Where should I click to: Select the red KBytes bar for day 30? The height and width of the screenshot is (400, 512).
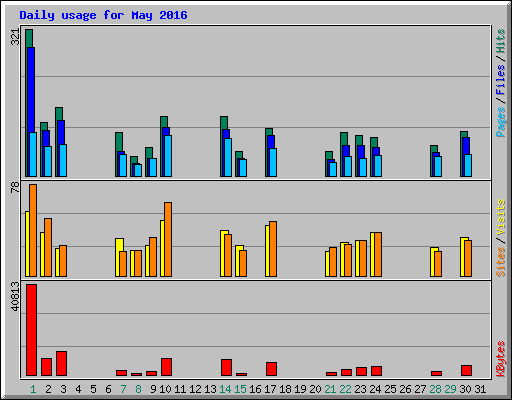pos(466,370)
